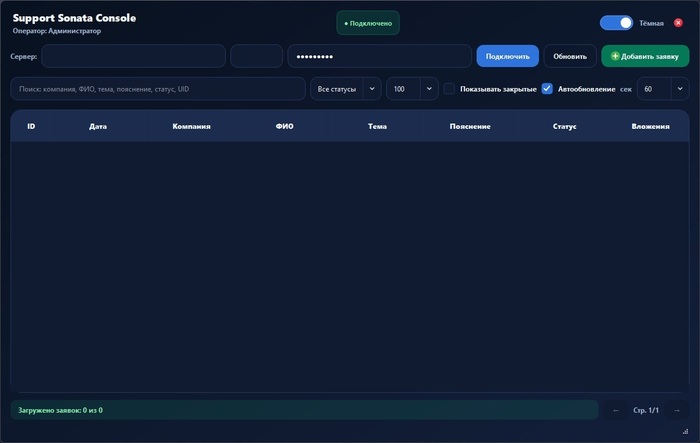The width and height of the screenshot is (700, 443).
Task: Click the Обновить button
Action: pos(570,56)
